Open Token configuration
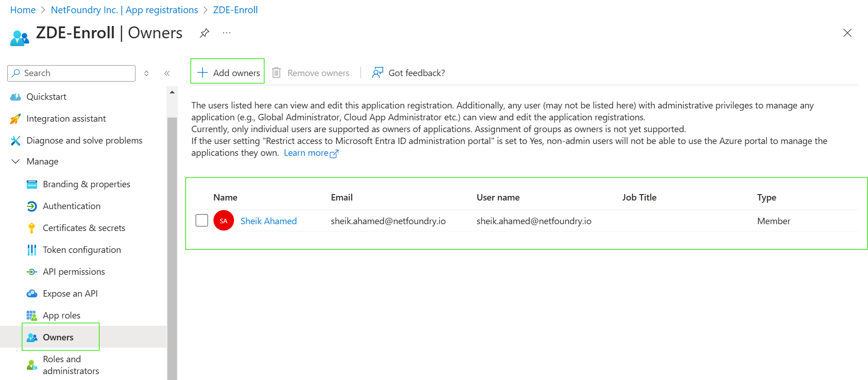Screen dimensions: 868x380 pyautogui.click(x=82, y=250)
